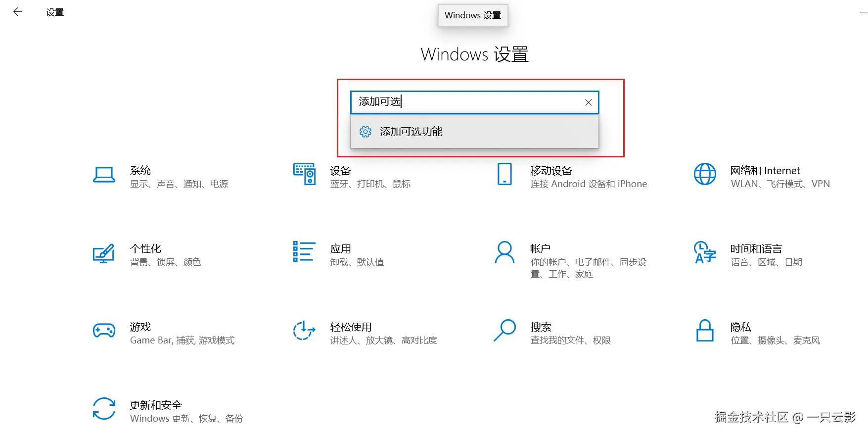Viewport: 868px width, 436px height.
Task: Click the gear icon beside 添加可选功能
Action: click(365, 132)
